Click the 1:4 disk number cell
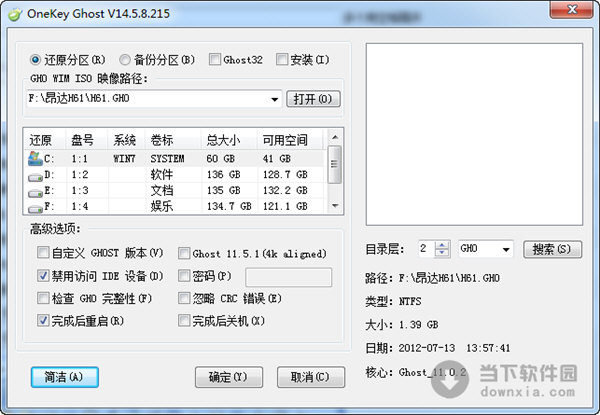 [80, 207]
